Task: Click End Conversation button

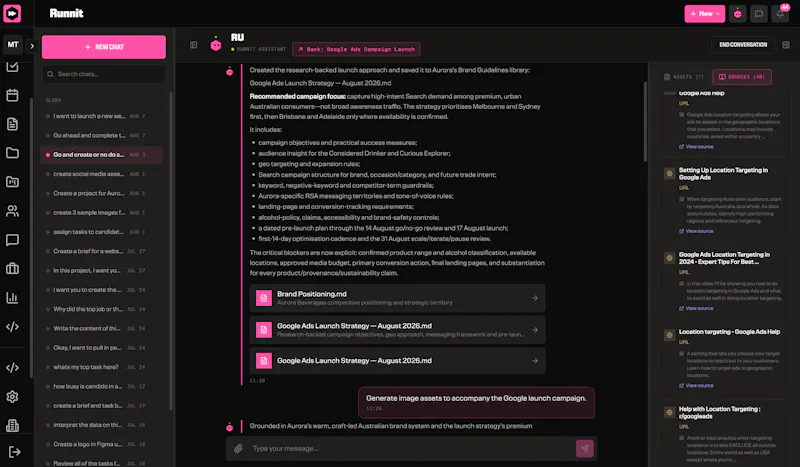Action: 743,45
